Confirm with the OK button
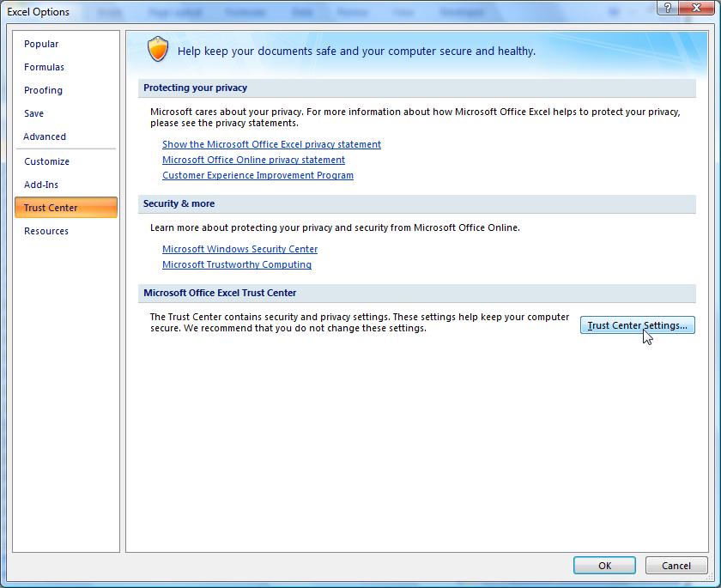The image size is (721, 588). (604, 566)
